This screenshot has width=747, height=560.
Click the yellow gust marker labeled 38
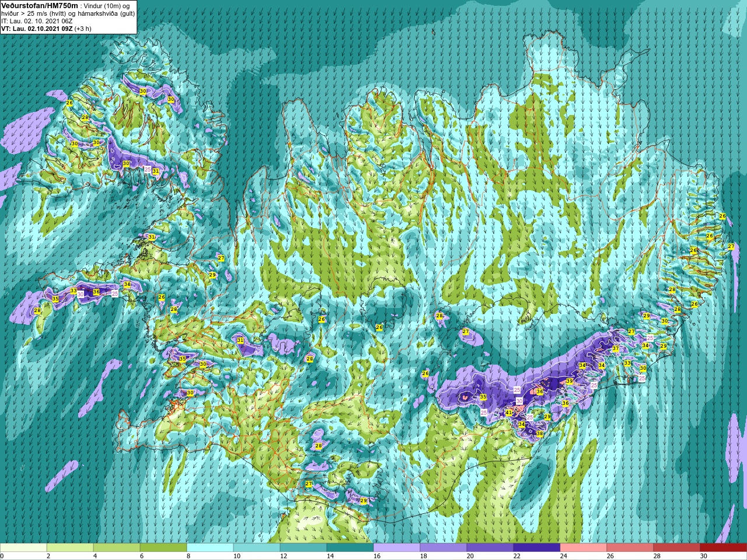(x=540, y=433)
